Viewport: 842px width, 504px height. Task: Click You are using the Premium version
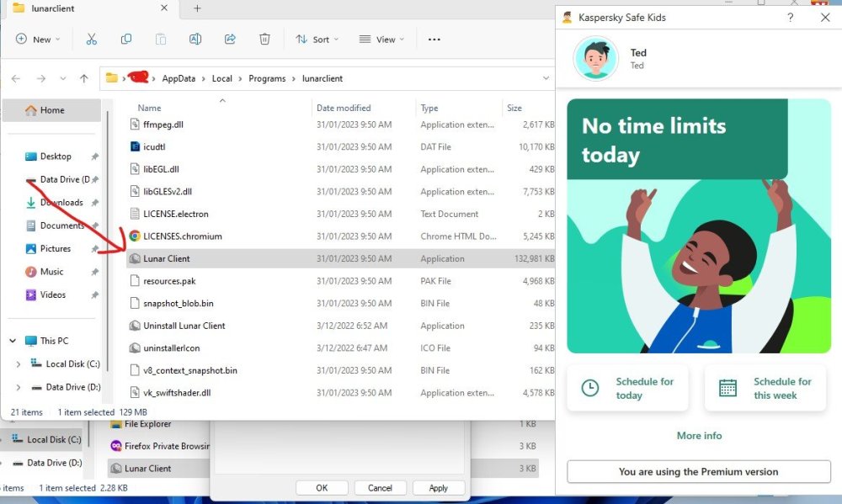pyautogui.click(x=699, y=472)
